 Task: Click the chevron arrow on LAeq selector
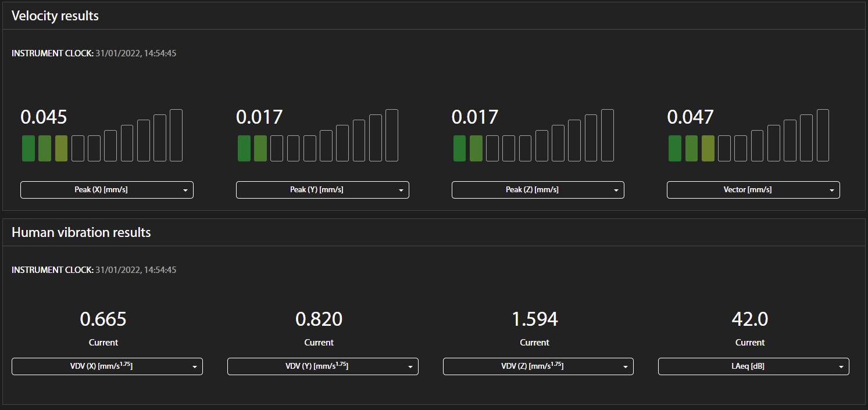click(841, 366)
